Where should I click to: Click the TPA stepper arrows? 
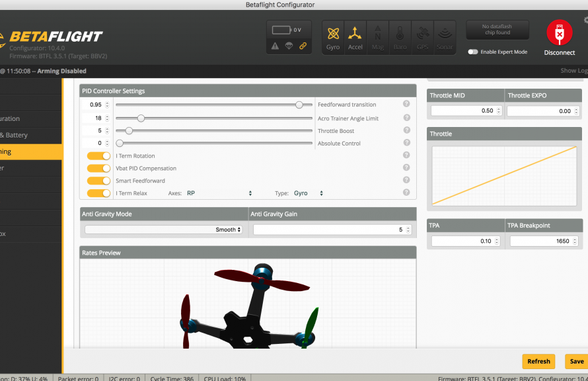(497, 241)
